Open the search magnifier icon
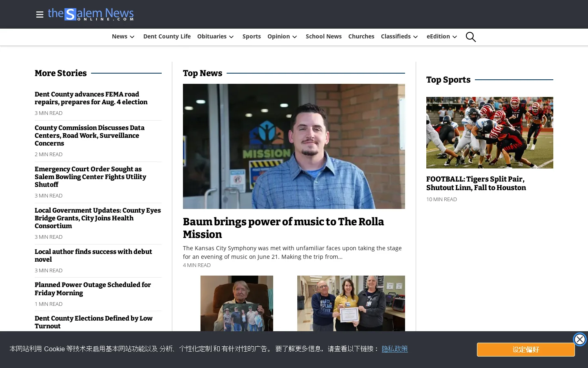The height and width of the screenshot is (368, 588). 471,37
